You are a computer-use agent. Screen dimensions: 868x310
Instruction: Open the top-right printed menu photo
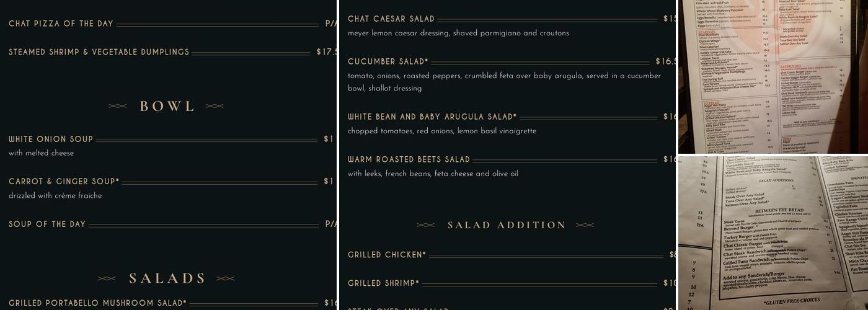[x=773, y=76]
